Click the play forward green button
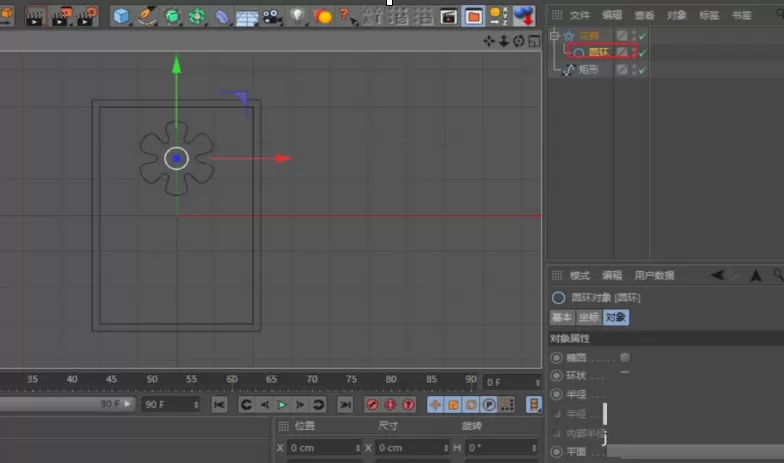 coord(282,404)
